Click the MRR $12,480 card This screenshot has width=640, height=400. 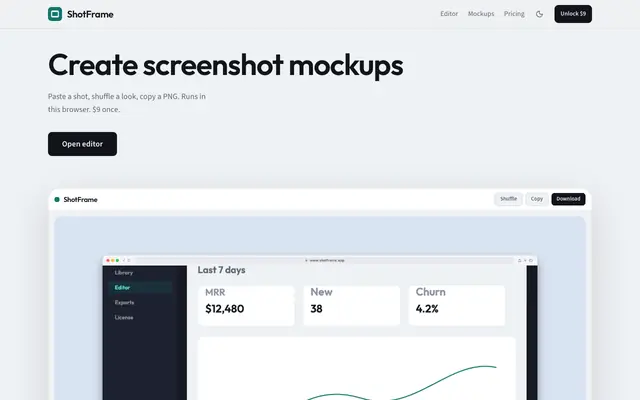246,305
